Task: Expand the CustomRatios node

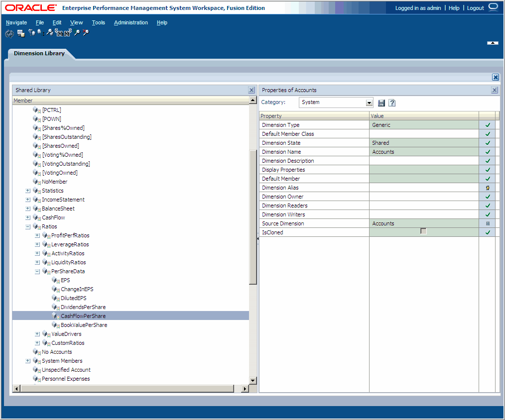Action: point(37,343)
